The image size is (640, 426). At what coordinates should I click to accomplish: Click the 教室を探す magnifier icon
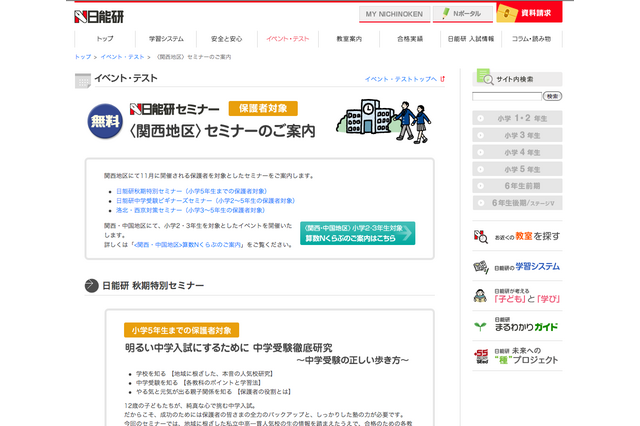coord(481,236)
